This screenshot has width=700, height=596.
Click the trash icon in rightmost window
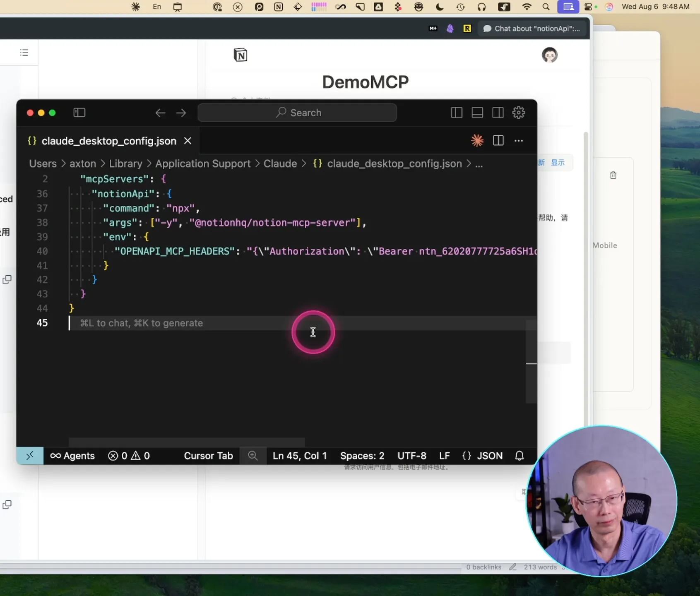613,175
